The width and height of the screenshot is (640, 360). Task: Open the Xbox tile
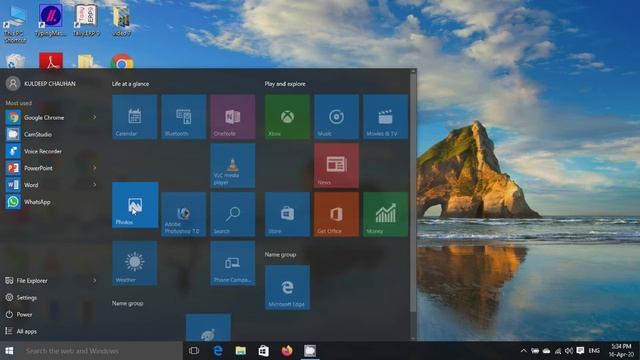[287, 117]
